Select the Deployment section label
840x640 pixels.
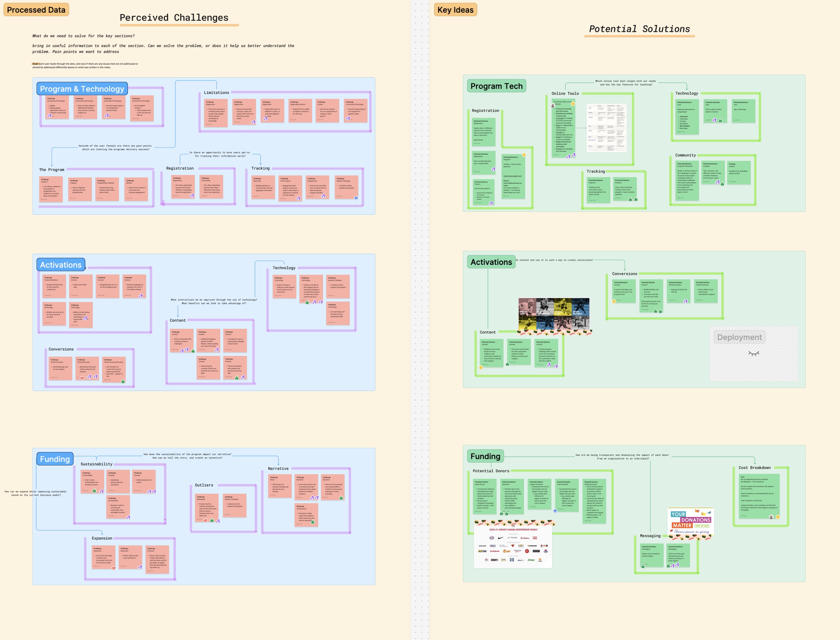(739, 337)
